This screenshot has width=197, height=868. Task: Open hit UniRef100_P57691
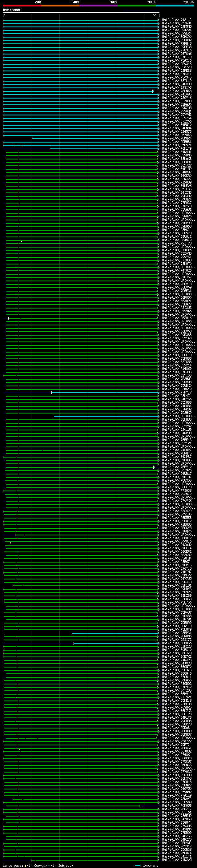(x=177, y=23)
